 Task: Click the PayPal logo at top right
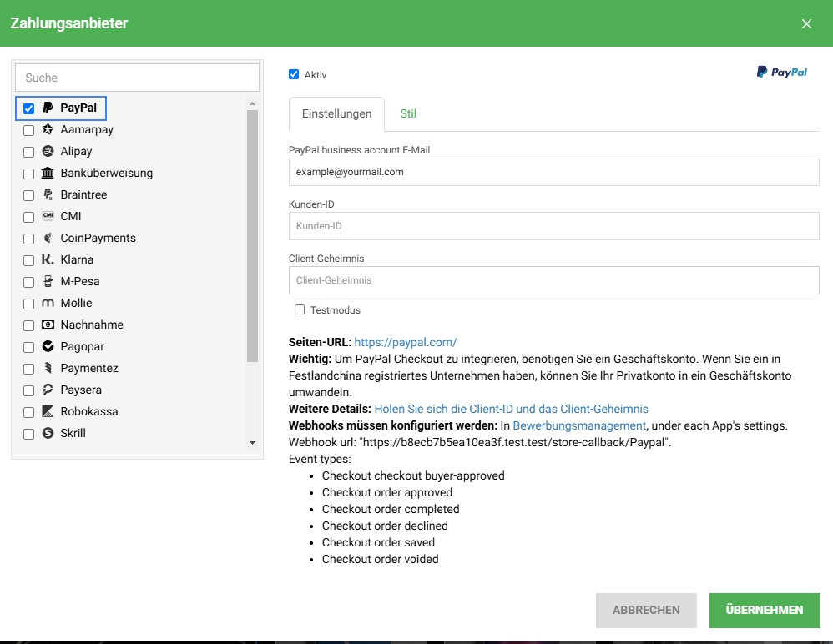pos(781,73)
